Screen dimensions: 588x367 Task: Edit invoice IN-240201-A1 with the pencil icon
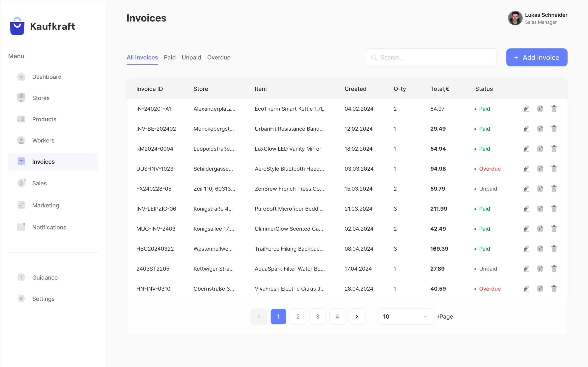tap(526, 109)
